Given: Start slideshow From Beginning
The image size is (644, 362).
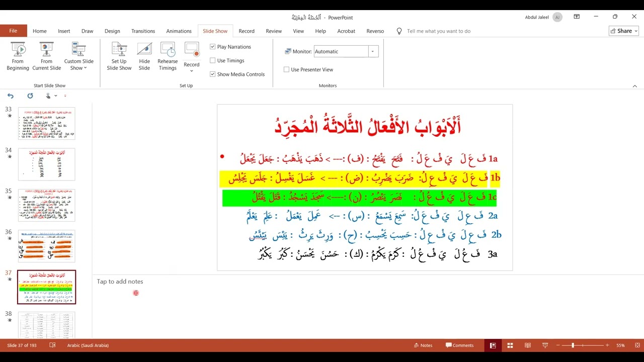Looking at the screenshot, I should point(18,57).
